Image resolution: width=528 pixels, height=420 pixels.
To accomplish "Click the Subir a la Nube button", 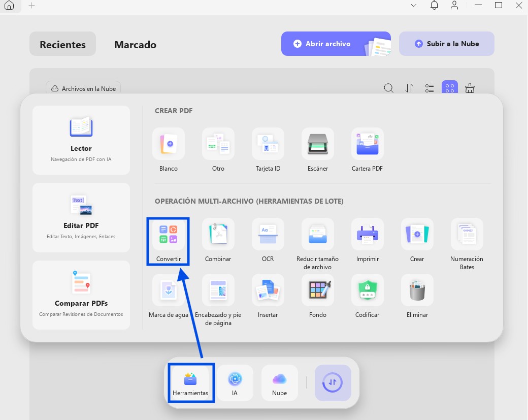I will (x=446, y=44).
